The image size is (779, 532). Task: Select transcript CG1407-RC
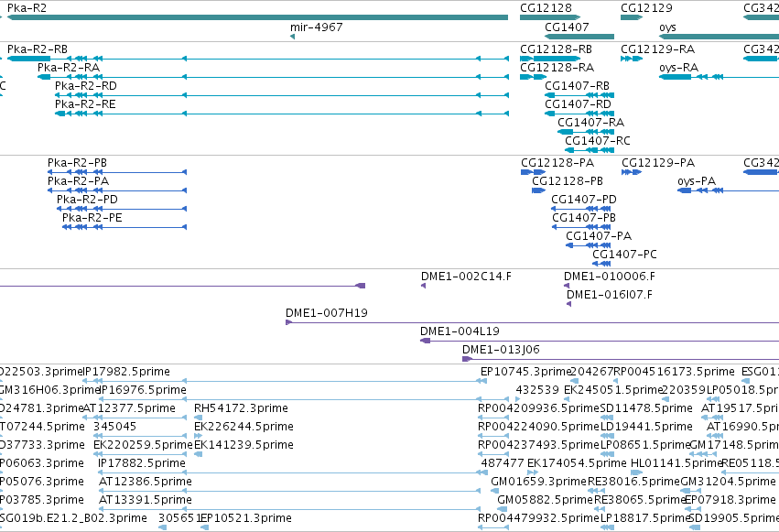[x=598, y=141]
